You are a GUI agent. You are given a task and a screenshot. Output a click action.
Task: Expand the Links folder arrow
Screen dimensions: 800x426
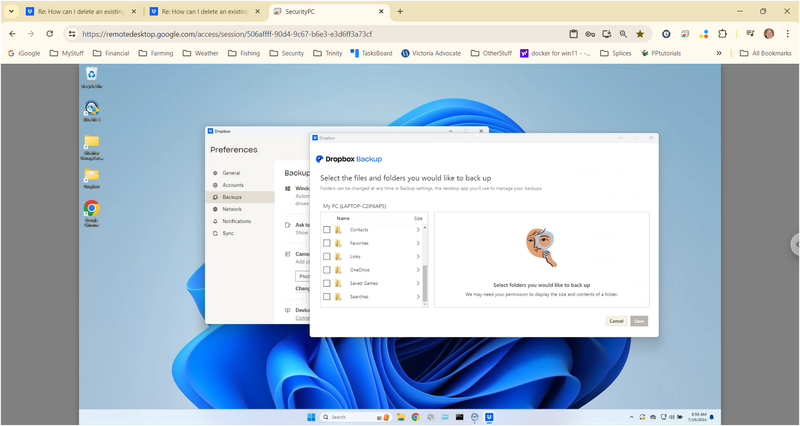[418, 257]
